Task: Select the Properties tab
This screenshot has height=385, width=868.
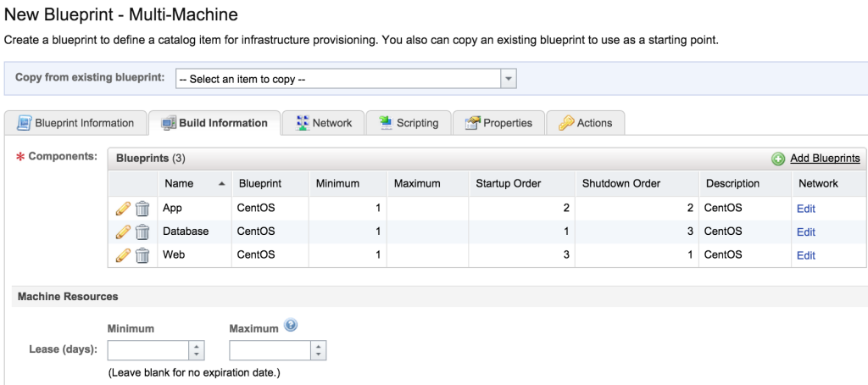Action: click(498, 123)
